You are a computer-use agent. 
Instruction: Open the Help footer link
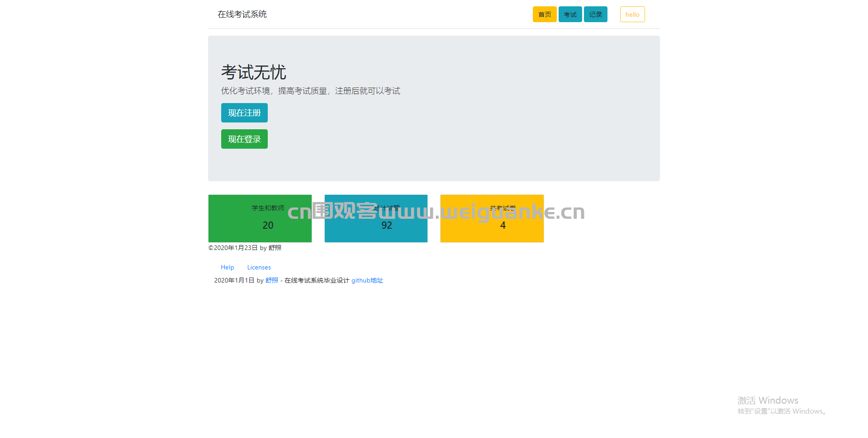(x=228, y=268)
